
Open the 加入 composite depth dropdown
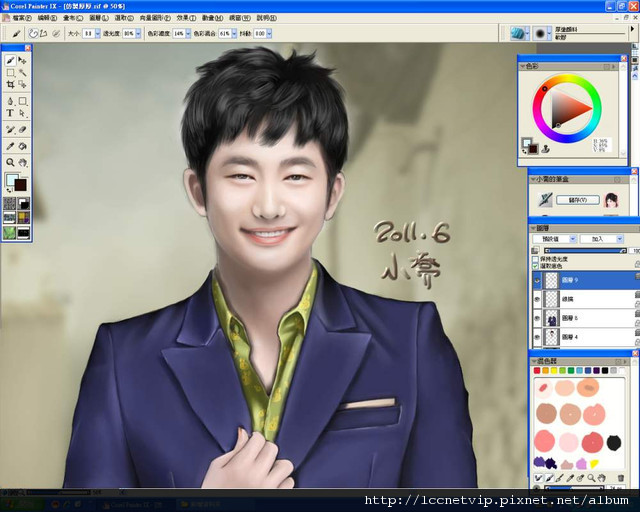point(602,239)
